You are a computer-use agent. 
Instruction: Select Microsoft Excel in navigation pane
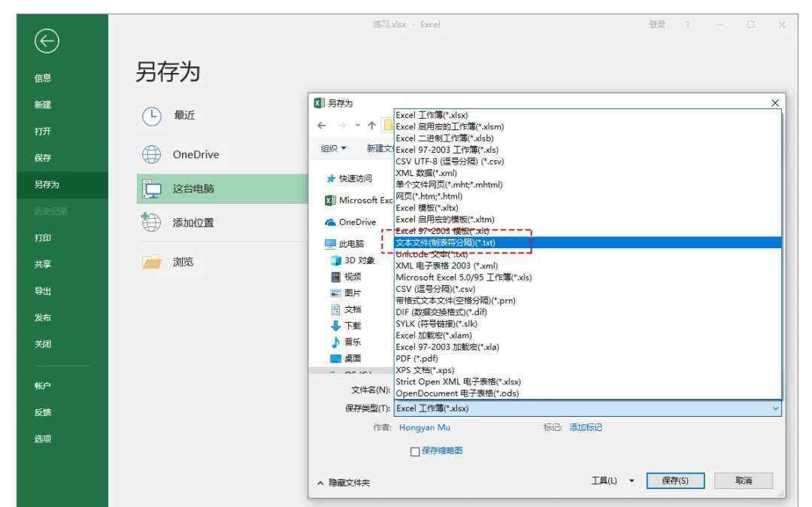point(359,200)
